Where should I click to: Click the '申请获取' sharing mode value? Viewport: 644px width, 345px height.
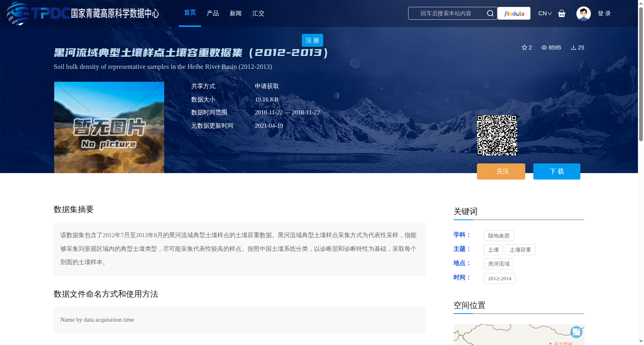(267, 86)
